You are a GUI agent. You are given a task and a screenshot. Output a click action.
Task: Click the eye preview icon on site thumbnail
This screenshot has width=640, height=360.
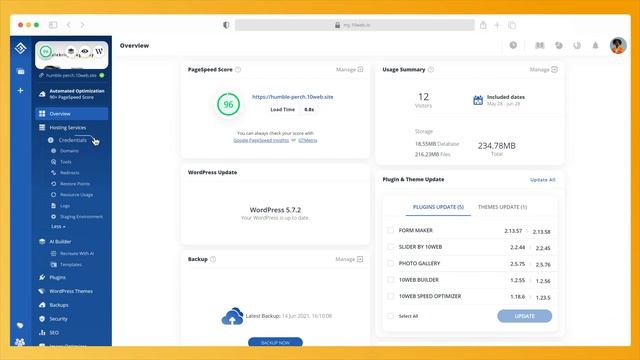(84, 51)
